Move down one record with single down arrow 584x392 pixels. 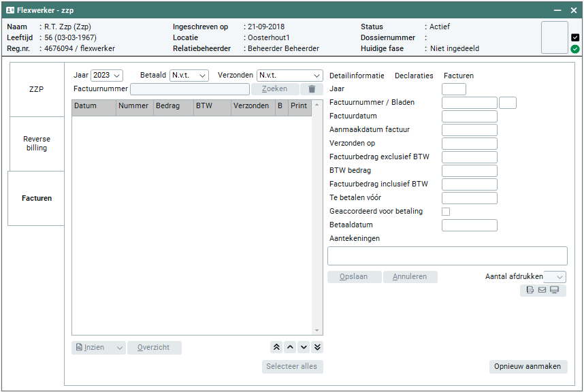(304, 347)
